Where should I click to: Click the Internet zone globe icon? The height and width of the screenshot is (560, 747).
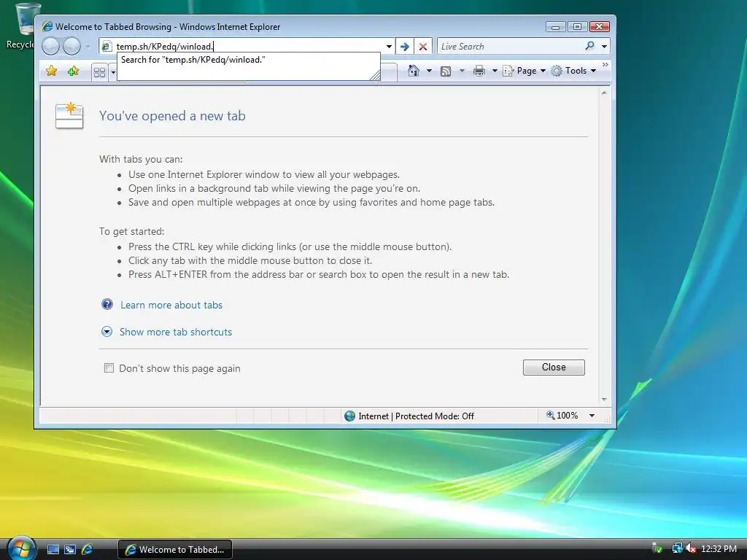point(349,416)
